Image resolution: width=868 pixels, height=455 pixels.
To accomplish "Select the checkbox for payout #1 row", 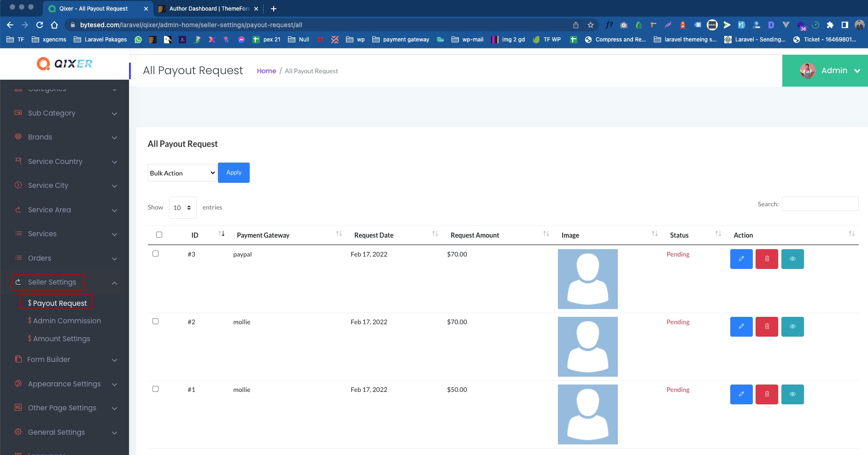I will pos(155,389).
